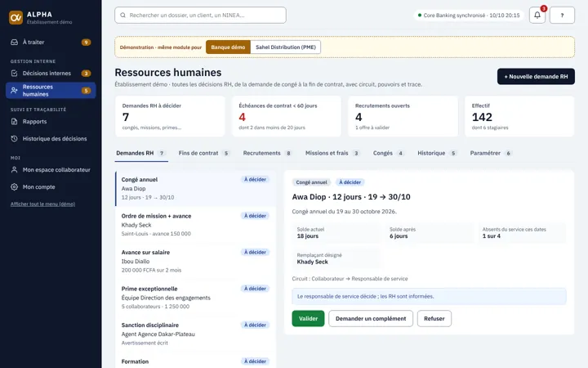Image resolution: width=588 pixels, height=368 pixels.
Task: Open the Formation request row
Action: coord(195,361)
